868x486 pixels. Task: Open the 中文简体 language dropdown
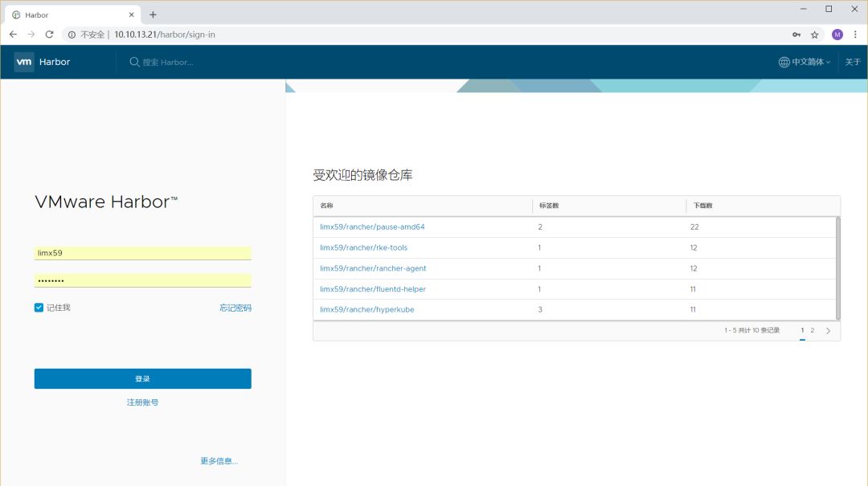[x=810, y=62]
